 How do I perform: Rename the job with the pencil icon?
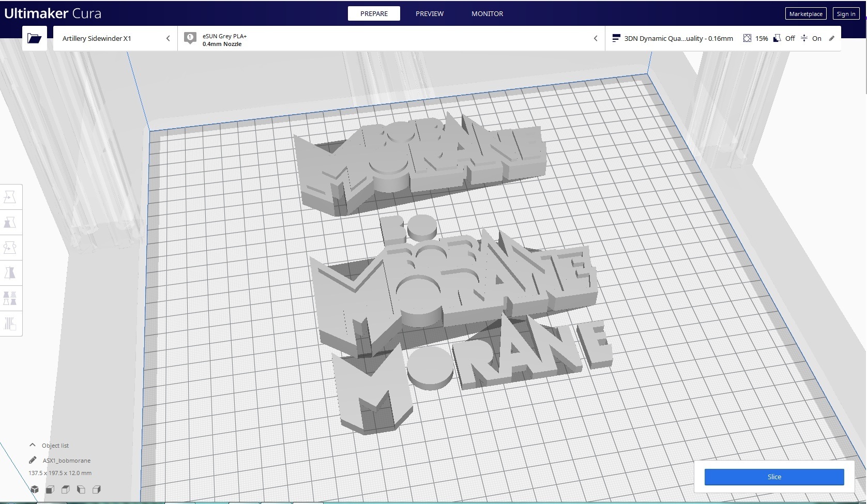(x=33, y=460)
